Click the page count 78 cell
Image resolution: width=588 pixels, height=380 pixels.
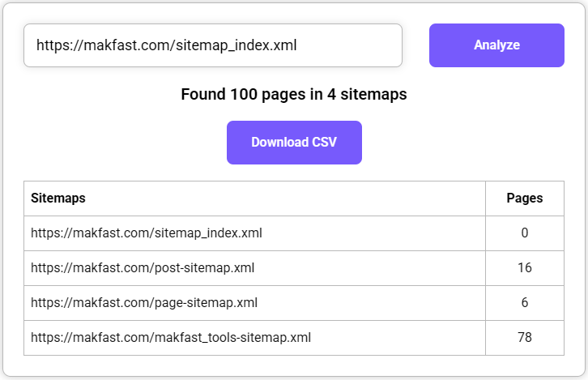coord(525,338)
